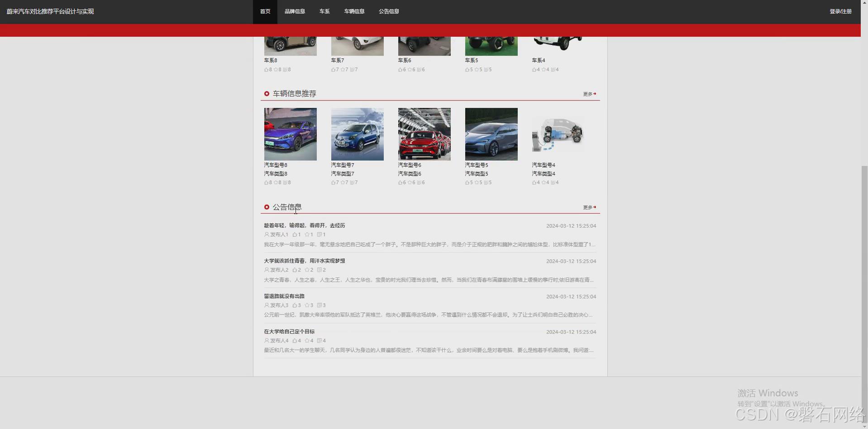Viewport: 868px width, 429px height.
Task: Click the 汽车类型6 label
Action: click(410, 174)
